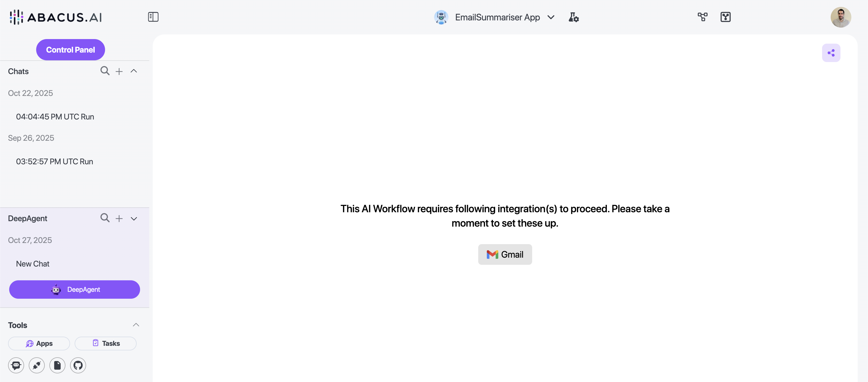Click the user profile avatar
Viewport: 868px width, 382px height.
(841, 17)
